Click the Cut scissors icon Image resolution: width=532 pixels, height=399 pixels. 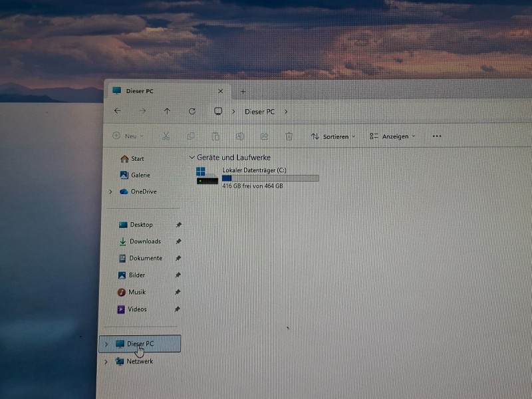(166, 136)
